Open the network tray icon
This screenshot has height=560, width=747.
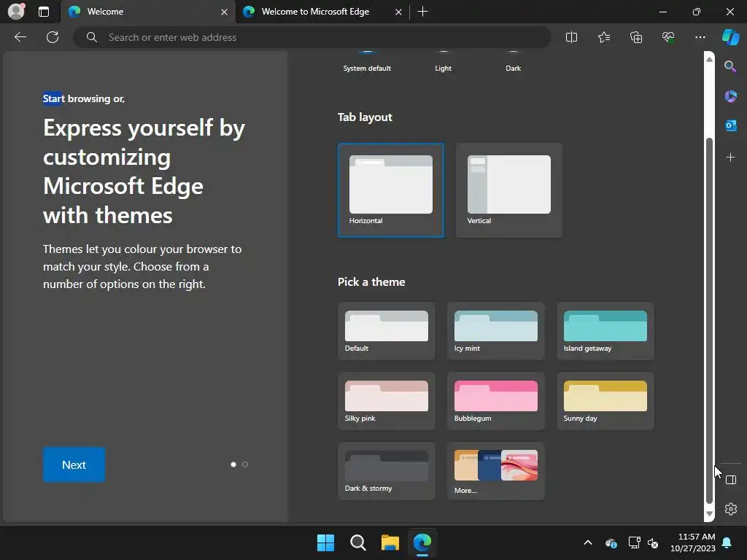click(634, 542)
